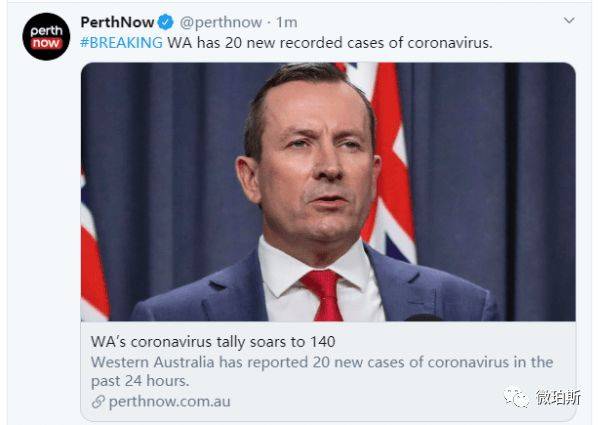Image resolution: width=600 pixels, height=425 pixels.
Task: Open headline 'WA's coronavirus tally soars to 140'
Action: [x=213, y=342]
